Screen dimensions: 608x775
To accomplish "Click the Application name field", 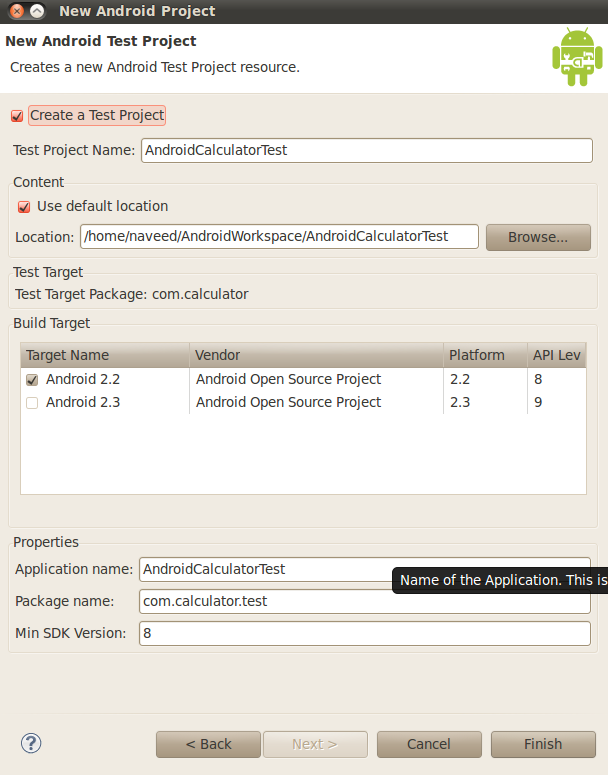I will click(265, 569).
